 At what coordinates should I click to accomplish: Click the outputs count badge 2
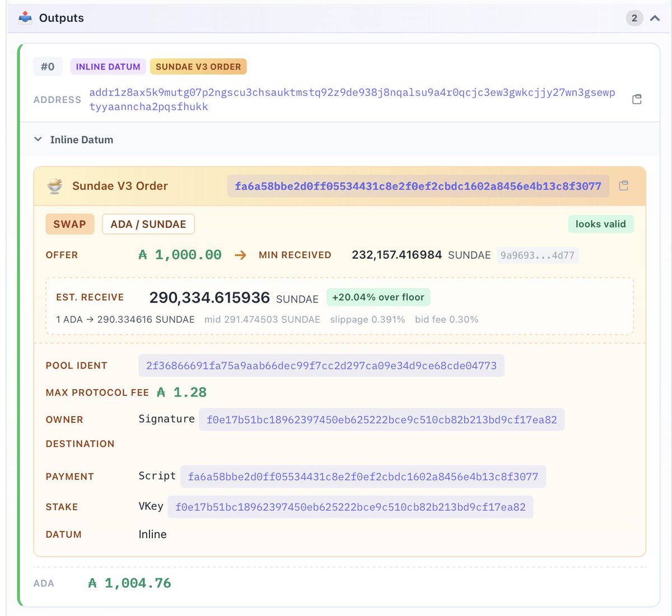[634, 18]
